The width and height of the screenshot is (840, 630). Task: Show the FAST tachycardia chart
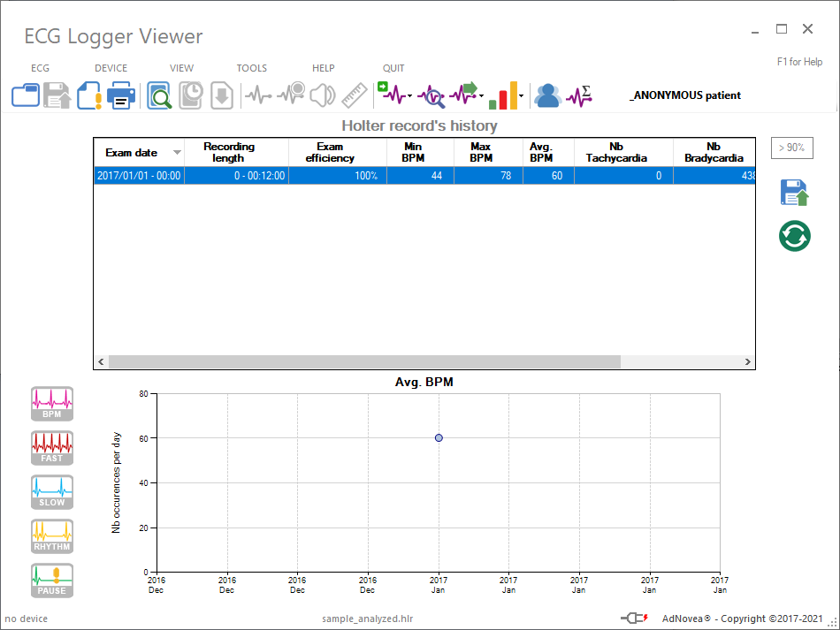[x=52, y=448]
